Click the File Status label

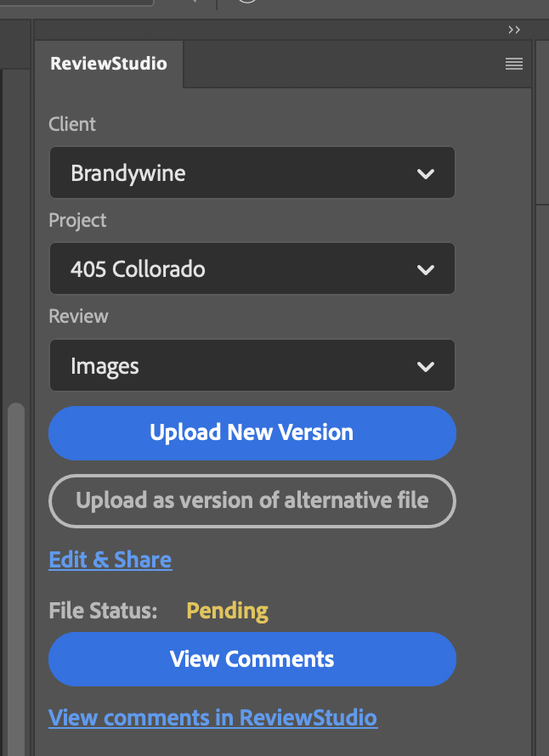pos(103,611)
